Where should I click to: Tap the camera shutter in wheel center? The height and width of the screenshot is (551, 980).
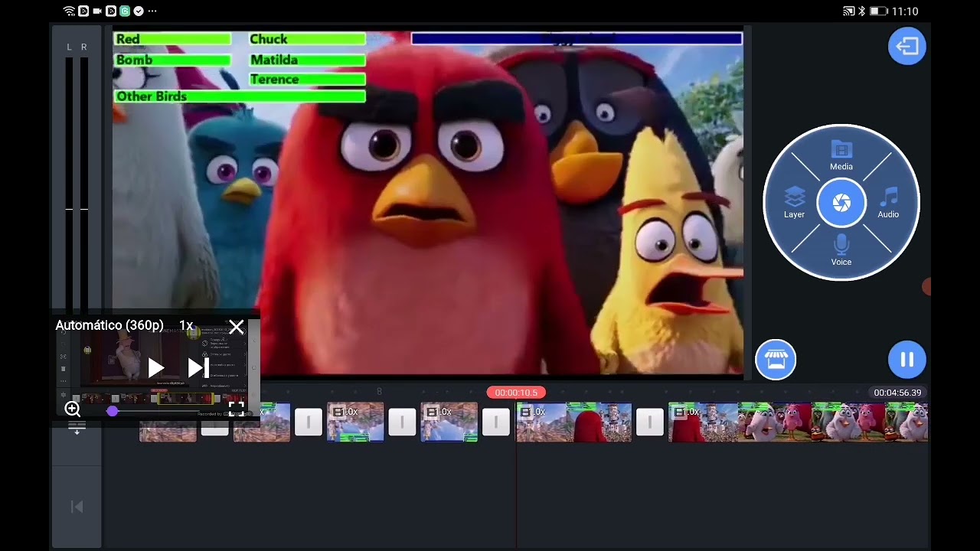pyautogui.click(x=841, y=203)
